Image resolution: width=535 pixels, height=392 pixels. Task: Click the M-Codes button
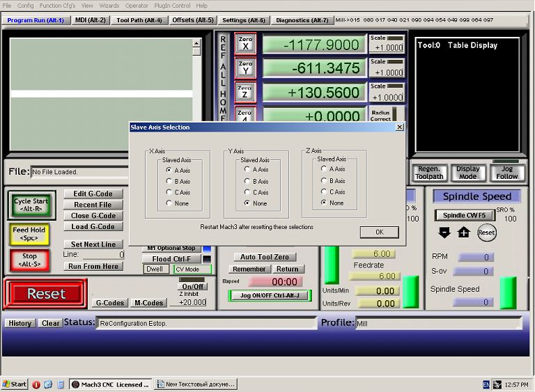pos(149,303)
